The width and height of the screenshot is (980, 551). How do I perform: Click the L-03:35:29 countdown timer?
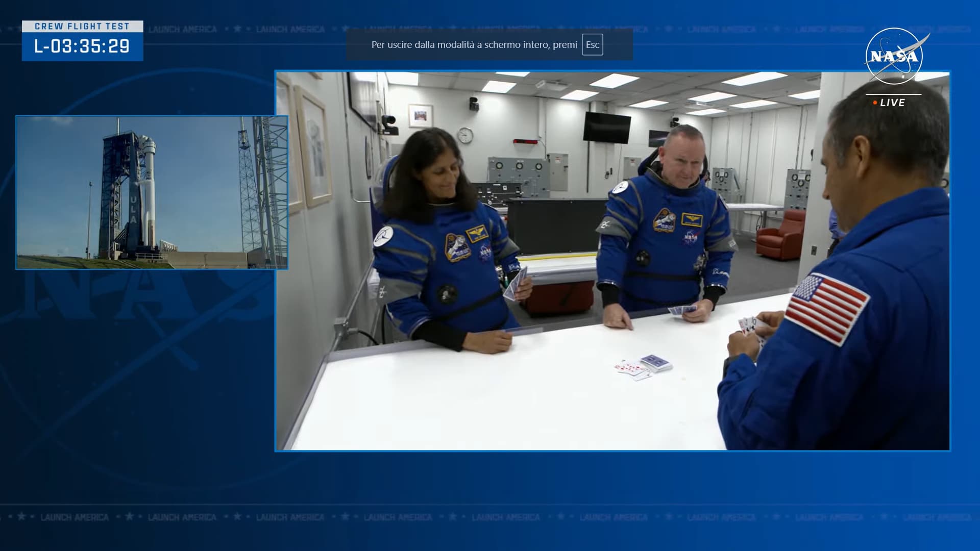coord(82,46)
